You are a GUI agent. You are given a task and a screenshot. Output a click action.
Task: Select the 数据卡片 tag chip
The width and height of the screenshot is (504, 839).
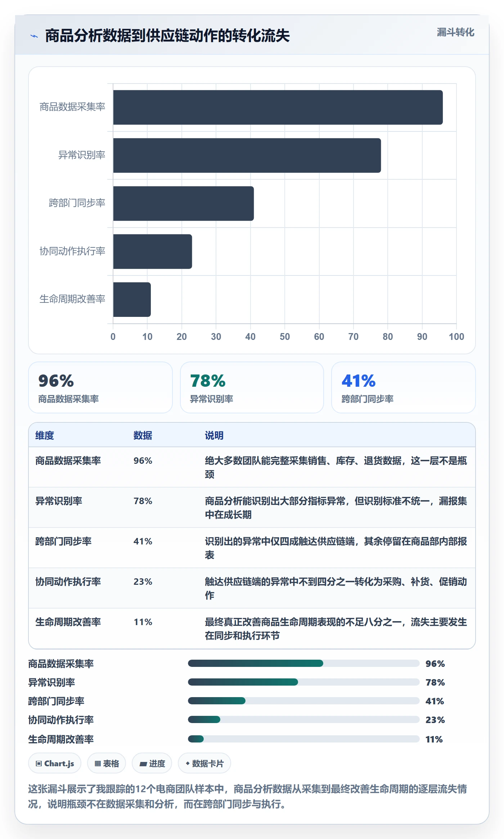pyautogui.click(x=204, y=763)
